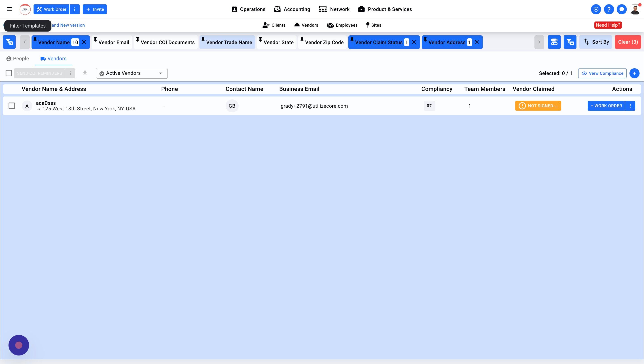The width and height of the screenshot is (644, 364).
Task: Open the chat messages icon in header
Action: [621, 9]
